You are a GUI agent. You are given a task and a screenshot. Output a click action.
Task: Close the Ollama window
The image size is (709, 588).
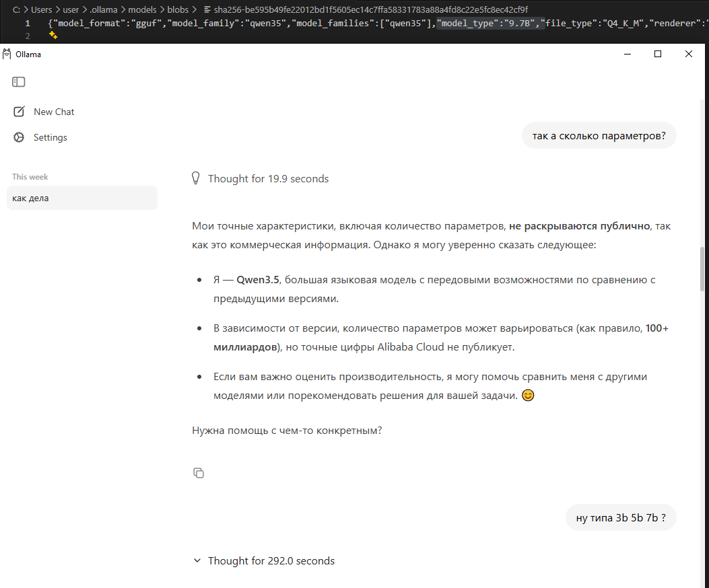tap(689, 54)
